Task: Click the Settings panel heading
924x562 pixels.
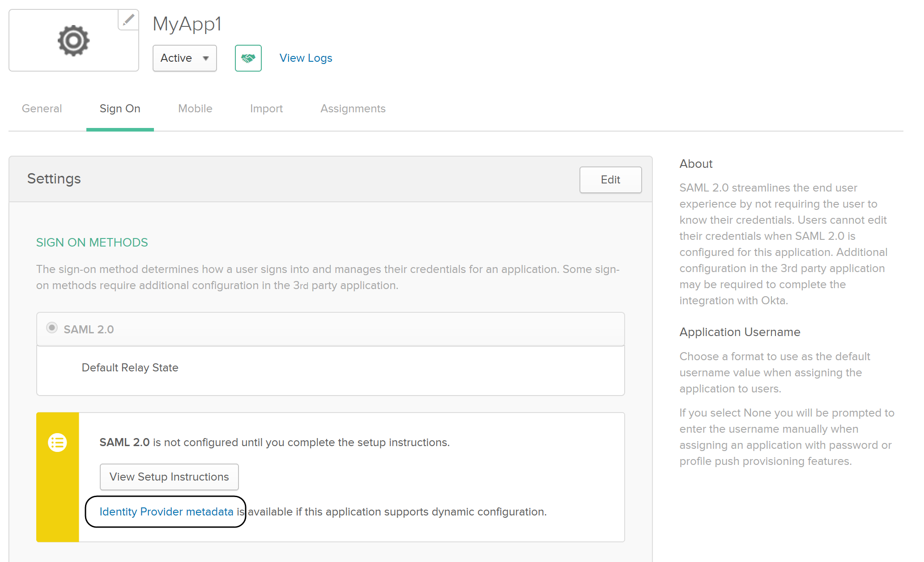Action: click(x=54, y=179)
